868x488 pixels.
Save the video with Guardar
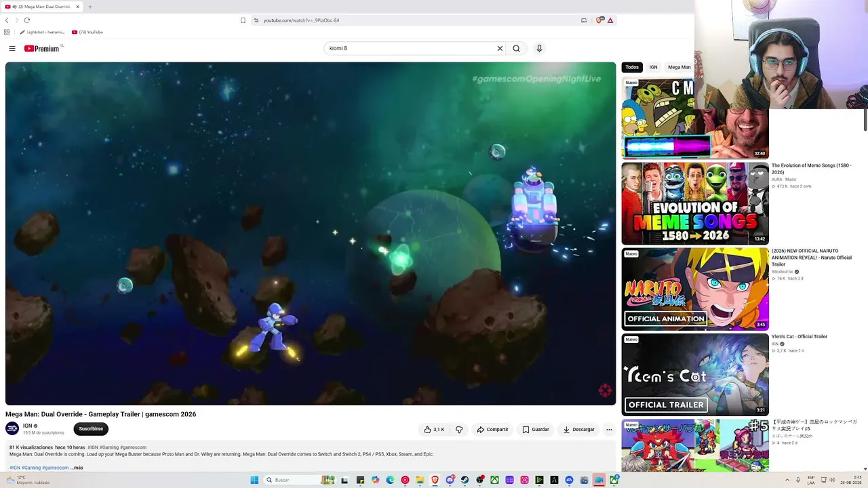(x=536, y=429)
